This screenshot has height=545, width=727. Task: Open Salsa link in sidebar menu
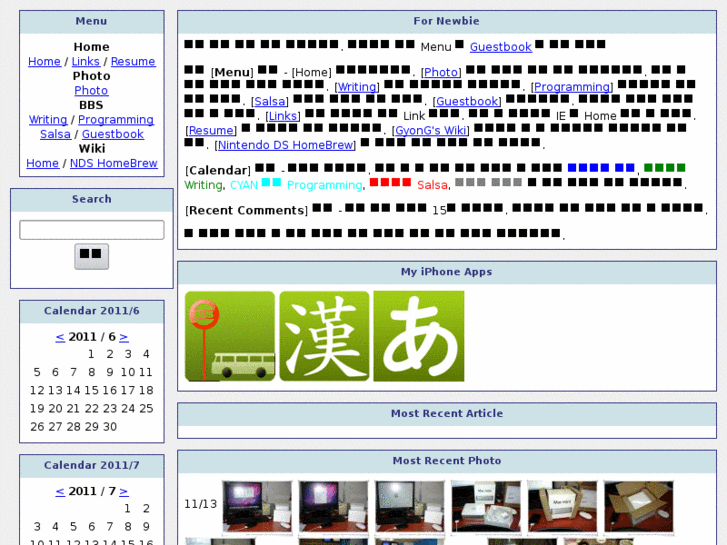pos(55,134)
